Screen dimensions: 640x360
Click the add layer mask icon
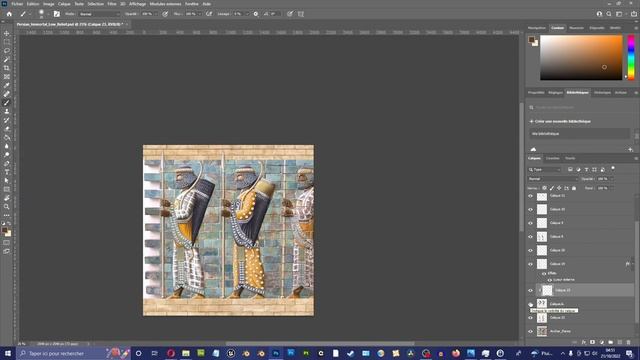coord(592,342)
